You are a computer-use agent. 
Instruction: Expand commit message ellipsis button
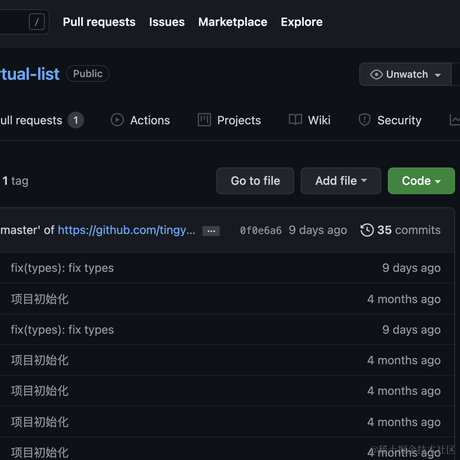pos(211,231)
